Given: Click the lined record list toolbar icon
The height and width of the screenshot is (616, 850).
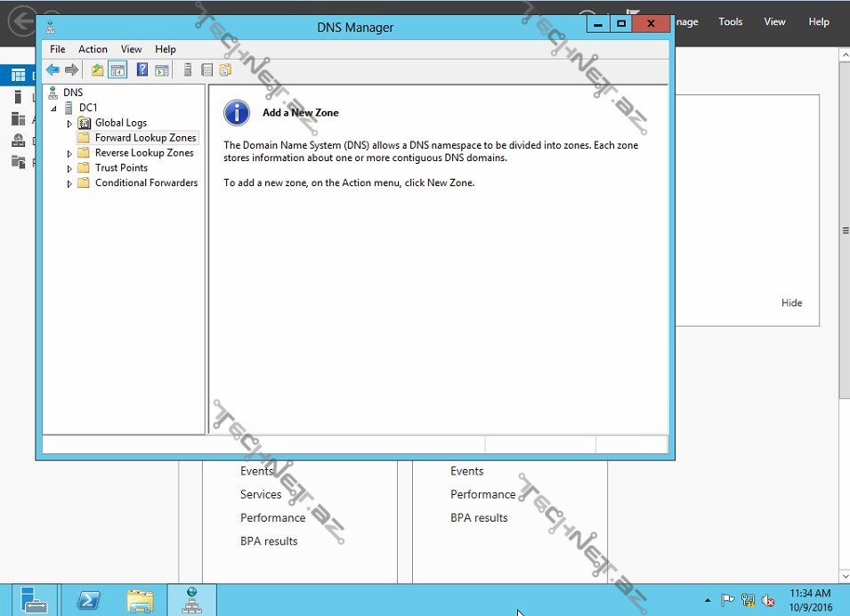Looking at the screenshot, I should (206, 70).
